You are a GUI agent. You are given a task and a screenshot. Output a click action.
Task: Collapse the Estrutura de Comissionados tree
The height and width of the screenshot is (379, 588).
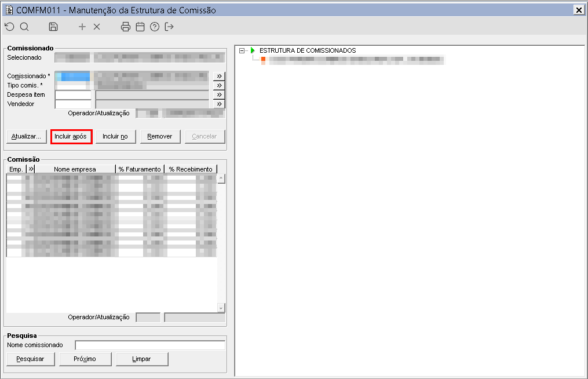[242, 50]
